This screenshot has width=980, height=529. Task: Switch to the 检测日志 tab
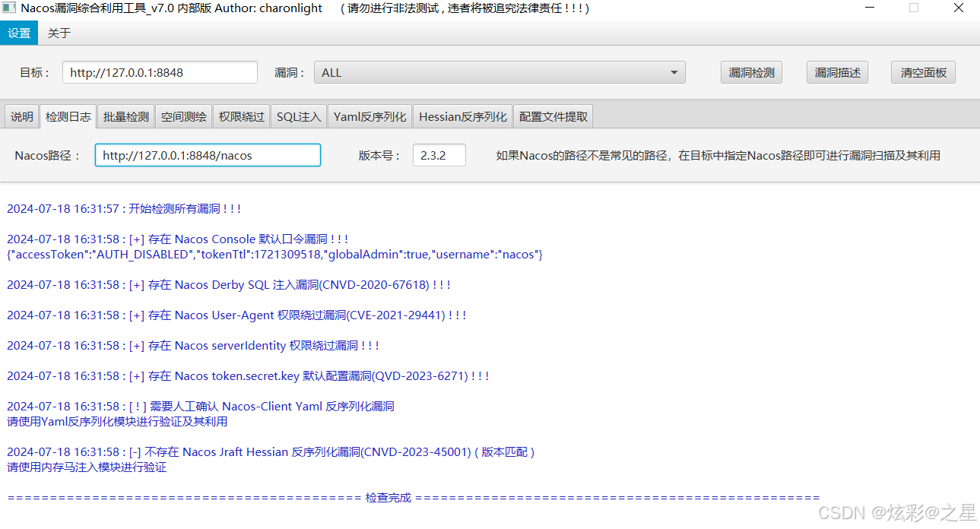pos(68,117)
